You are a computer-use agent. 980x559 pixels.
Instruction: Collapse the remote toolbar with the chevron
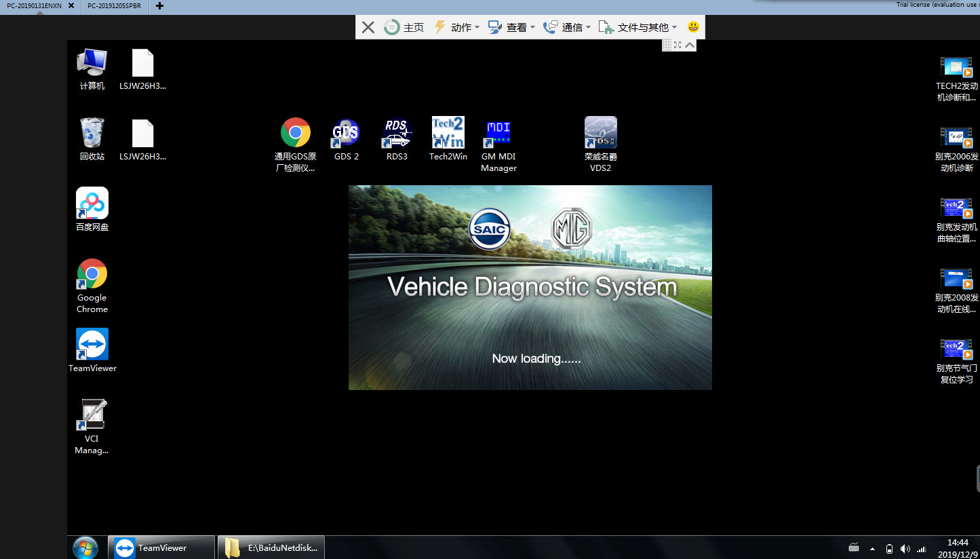(690, 45)
